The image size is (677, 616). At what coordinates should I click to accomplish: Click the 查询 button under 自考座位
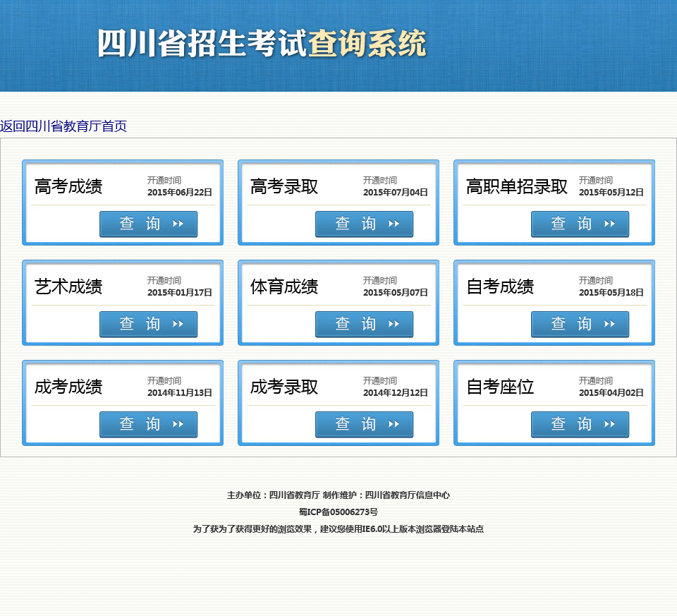(x=580, y=424)
